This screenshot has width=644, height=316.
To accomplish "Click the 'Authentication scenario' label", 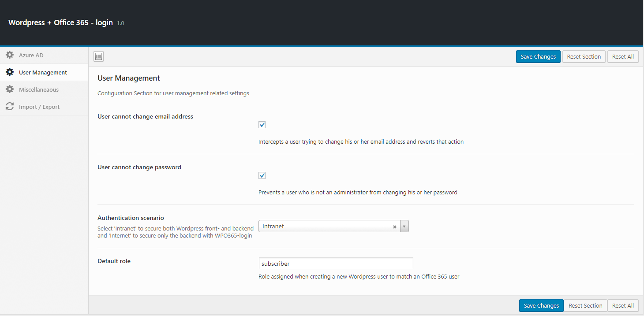I will pyautogui.click(x=131, y=218).
